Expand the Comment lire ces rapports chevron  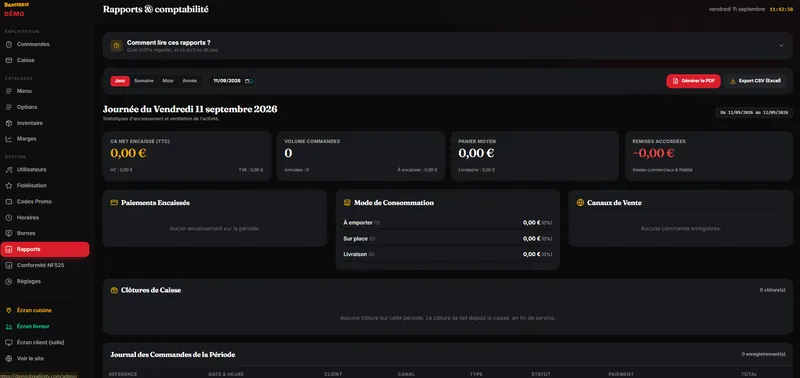[x=781, y=46]
